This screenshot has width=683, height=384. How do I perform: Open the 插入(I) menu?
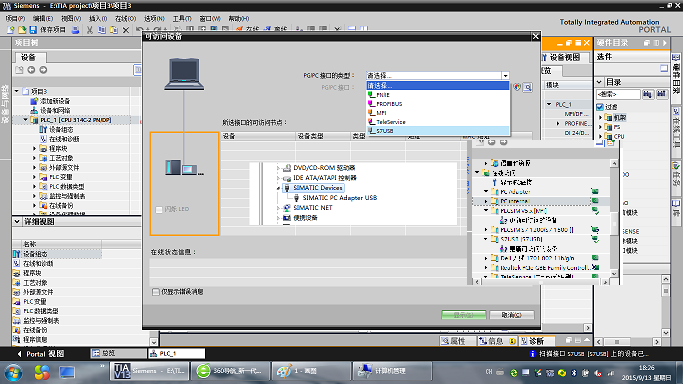[x=98, y=18]
